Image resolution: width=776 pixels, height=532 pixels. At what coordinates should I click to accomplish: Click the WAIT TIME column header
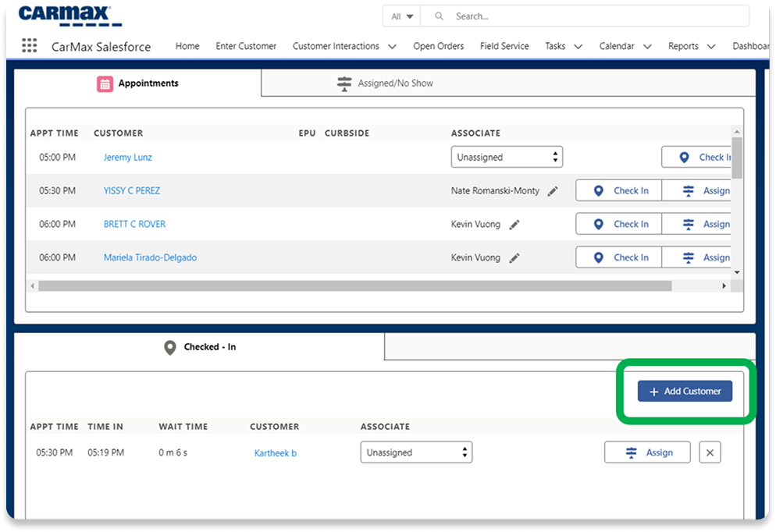click(183, 427)
